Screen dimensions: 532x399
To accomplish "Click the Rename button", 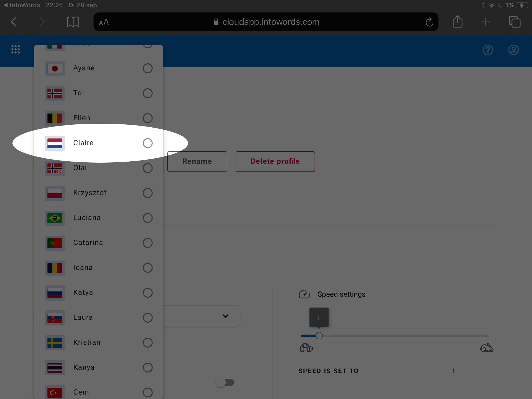I will 197,161.
